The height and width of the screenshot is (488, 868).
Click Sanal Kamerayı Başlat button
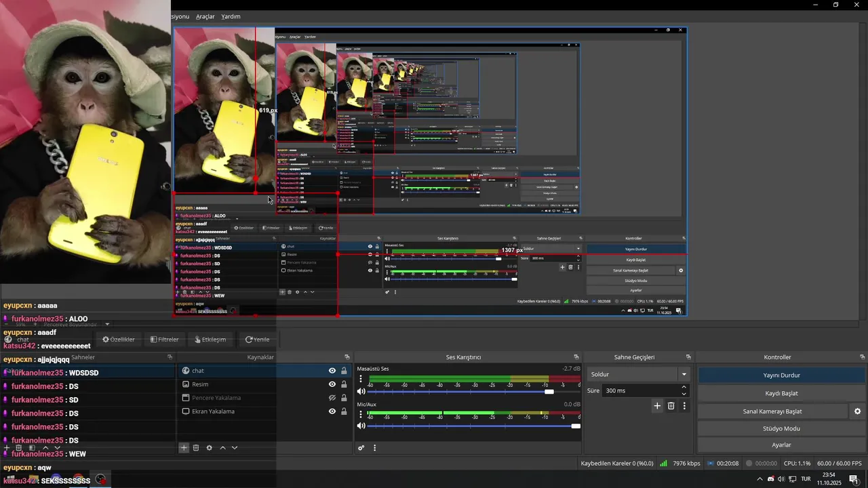772,411
